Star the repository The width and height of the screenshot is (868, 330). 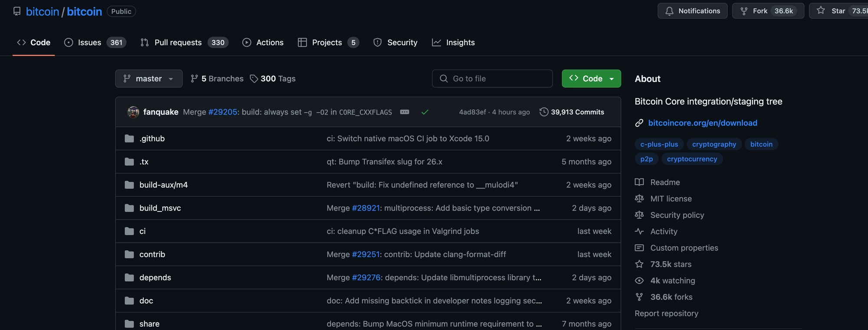point(838,11)
